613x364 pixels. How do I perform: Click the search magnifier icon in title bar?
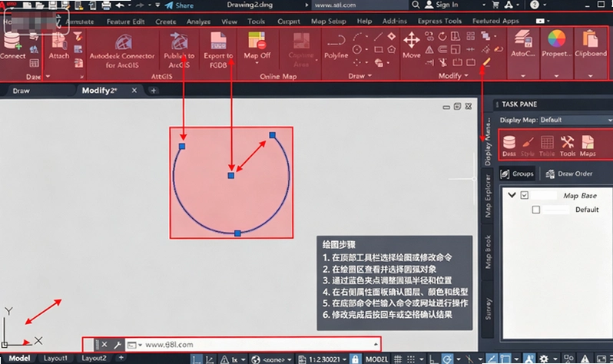[x=416, y=5]
